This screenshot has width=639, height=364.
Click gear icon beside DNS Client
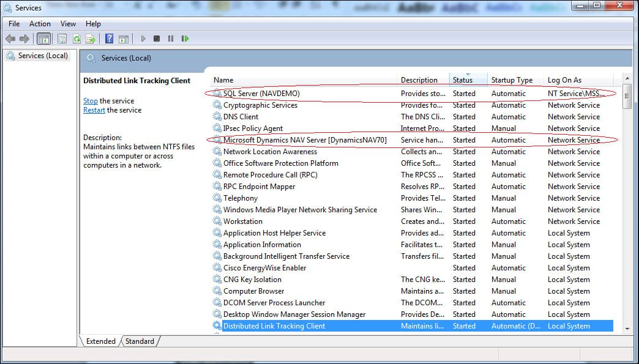pos(217,116)
